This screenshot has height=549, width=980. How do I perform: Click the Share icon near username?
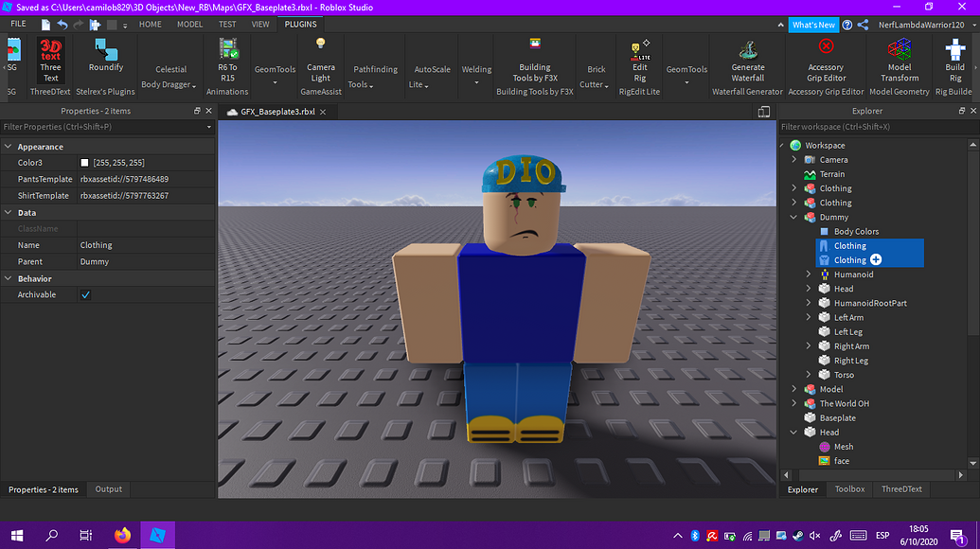pos(864,25)
